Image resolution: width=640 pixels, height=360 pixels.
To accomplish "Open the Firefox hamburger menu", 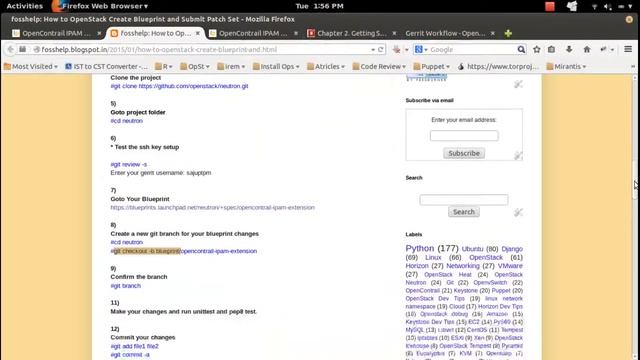I will tap(628, 49).
